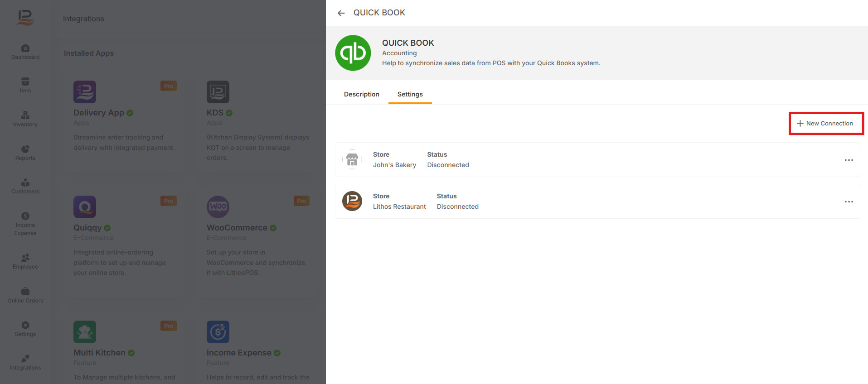
Task: Switch to the Description tab
Action: click(x=361, y=94)
